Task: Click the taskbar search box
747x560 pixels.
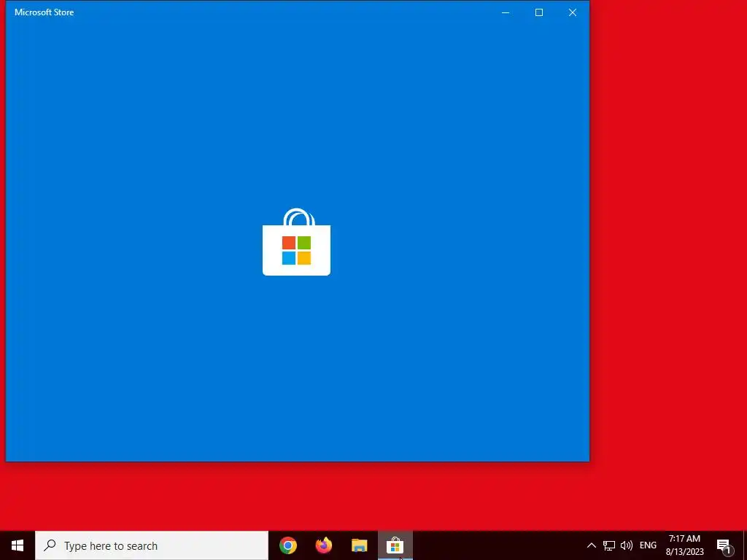Action: coord(152,545)
